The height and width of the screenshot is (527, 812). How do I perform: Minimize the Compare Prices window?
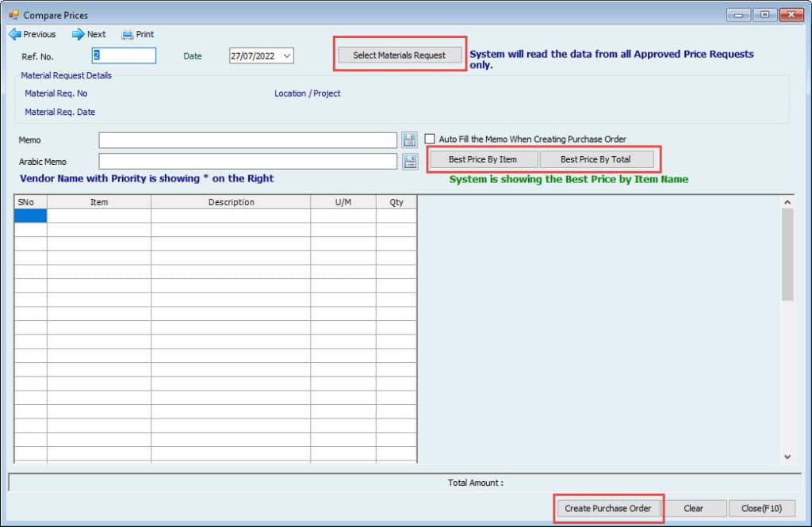(738, 15)
